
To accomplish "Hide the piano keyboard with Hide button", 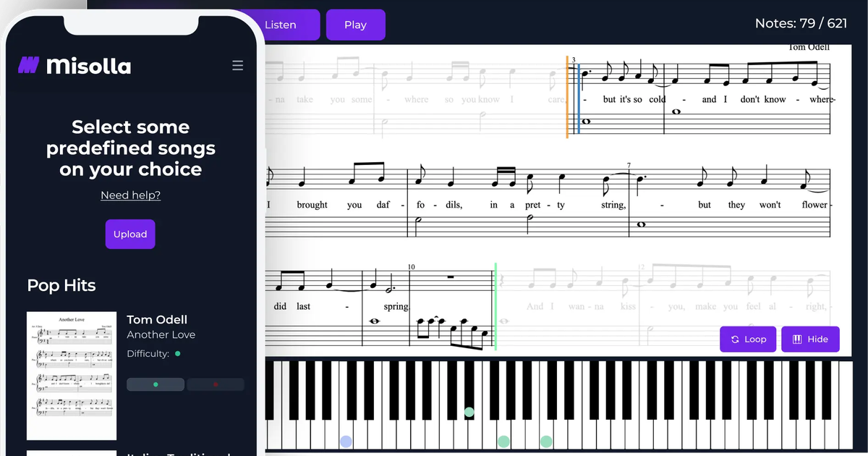I will pyautogui.click(x=810, y=339).
